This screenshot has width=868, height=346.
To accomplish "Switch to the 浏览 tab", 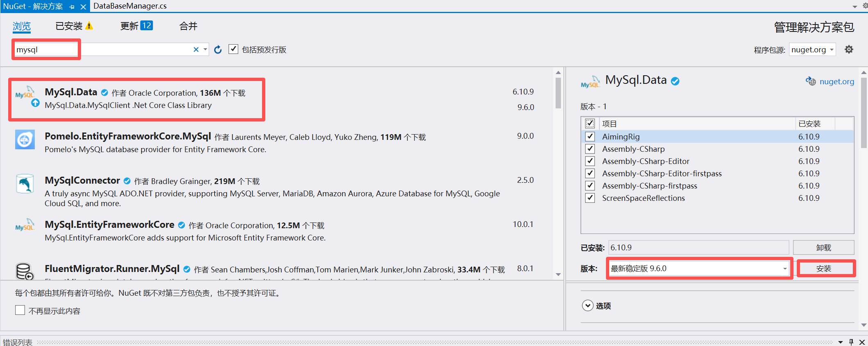I will tap(22, 27).
